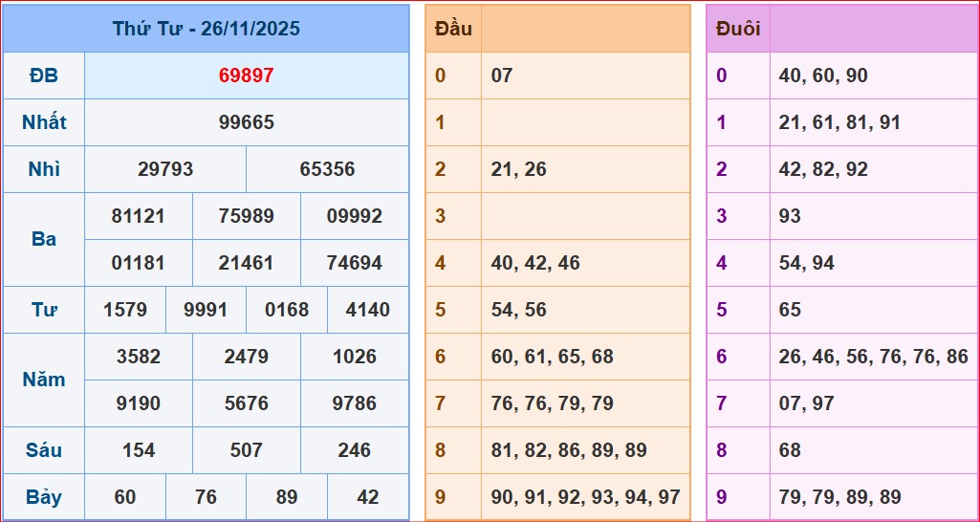Viewport: 980px width, 522px height.
Task: Select the Ba prize number 81121
Action: 138,216
